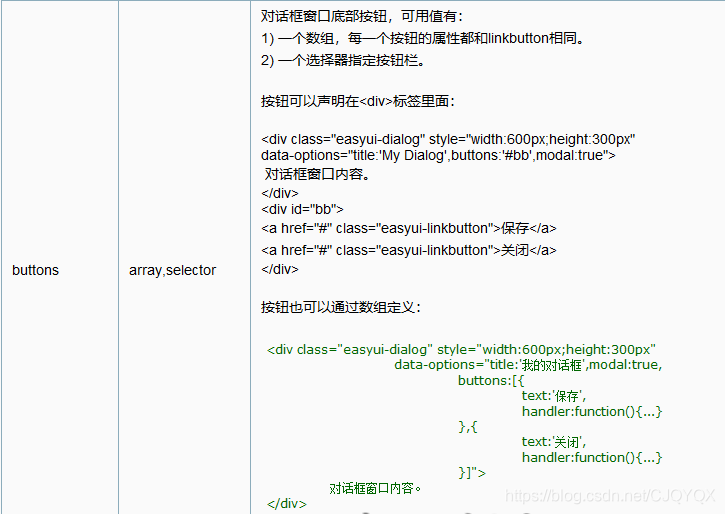This screenshot has height=514, width=725.
Task: Click the black closing '</div>' above div id="bb"
Action: click(280, 193)
